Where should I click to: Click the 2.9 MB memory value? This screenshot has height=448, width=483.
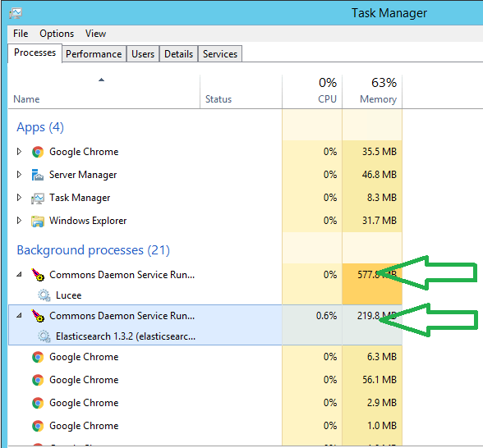pos(382,403)
